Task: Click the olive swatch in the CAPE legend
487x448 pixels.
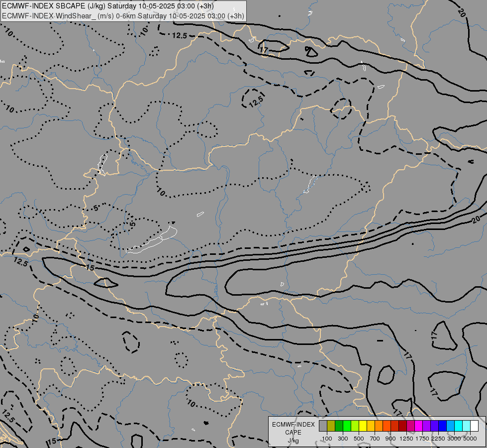Action: click(x=331, y=426)
